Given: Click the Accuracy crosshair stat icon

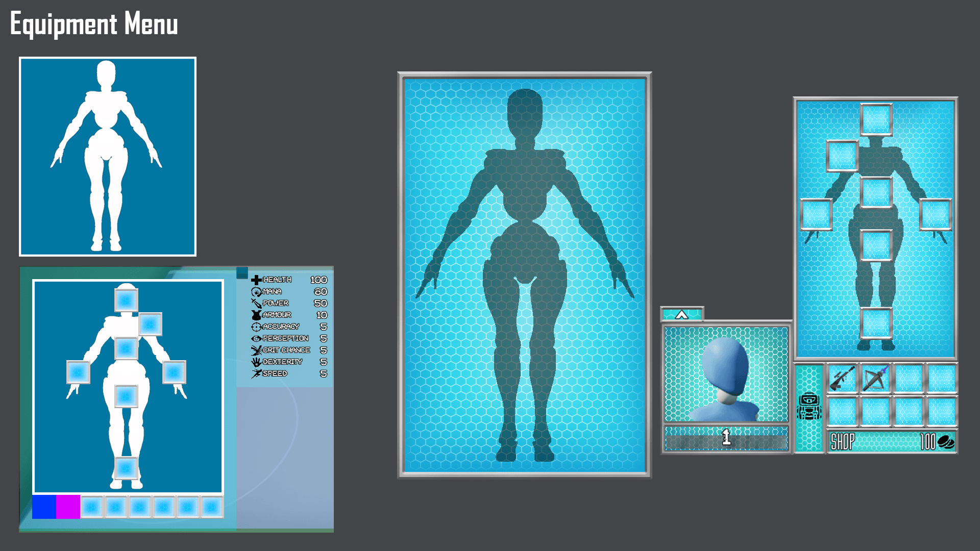Looking at the screenshot, I should pos(256,327).
